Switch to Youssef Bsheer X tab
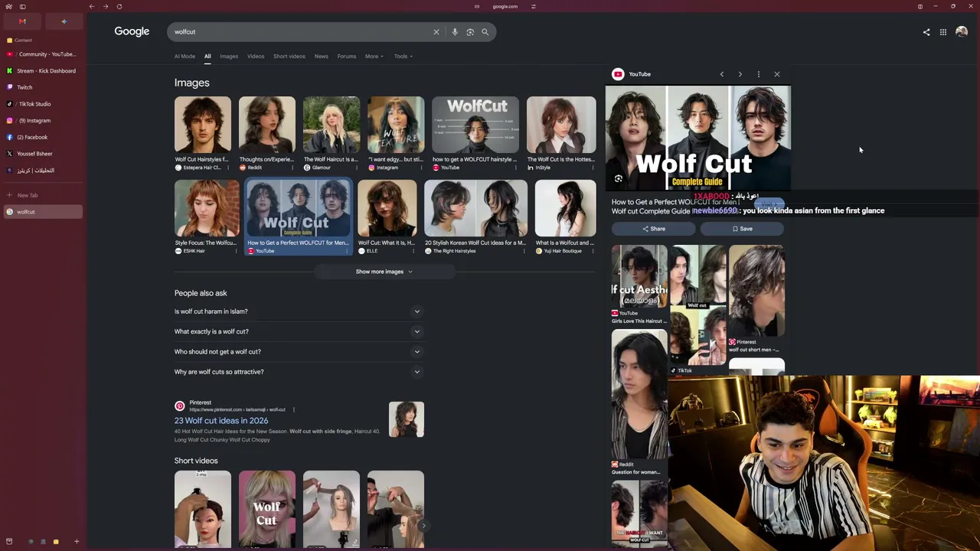The width and height of the screenshot is (980, 551). (43, 154)
